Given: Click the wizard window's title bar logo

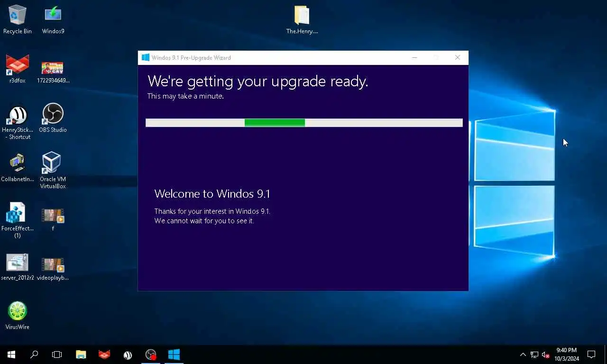Looking at the screenshot, I should pos(146,57).
